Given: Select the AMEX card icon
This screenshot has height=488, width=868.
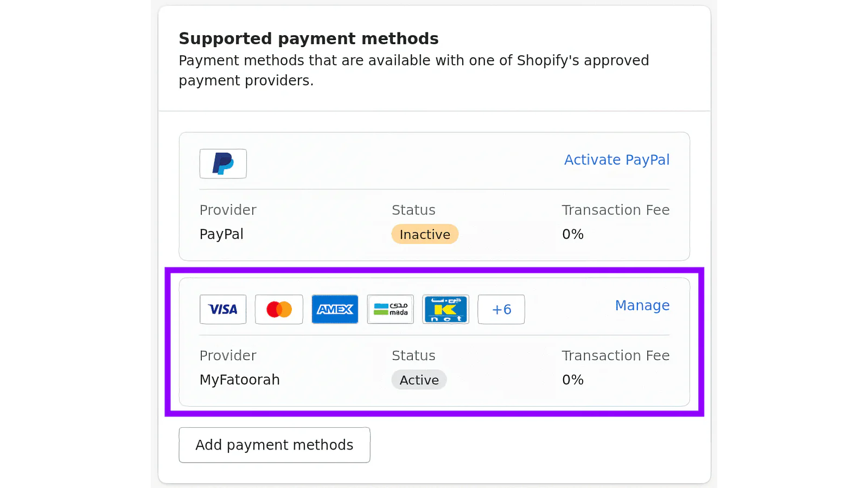Looking at the screenshot, I should tap(335, 310).
